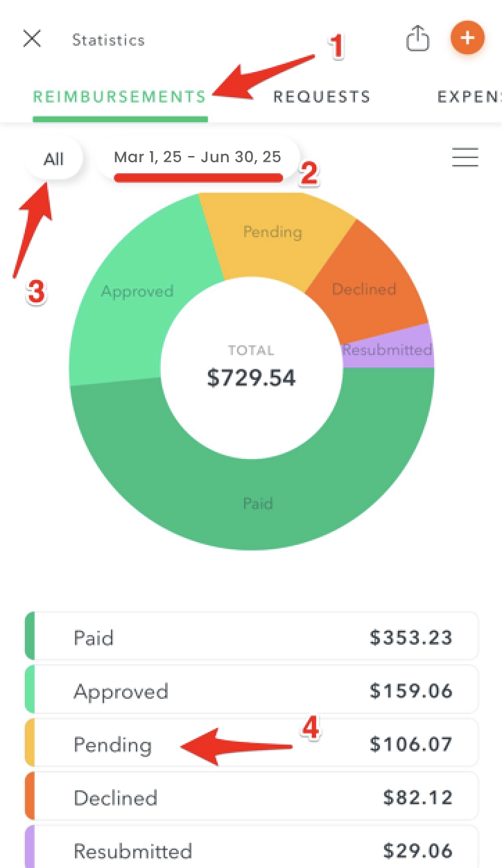The height and width of the screenshot is (868, 502).
Task: Open the All filter dropdown
Action: pyautogui.click(x=54, y=159)
